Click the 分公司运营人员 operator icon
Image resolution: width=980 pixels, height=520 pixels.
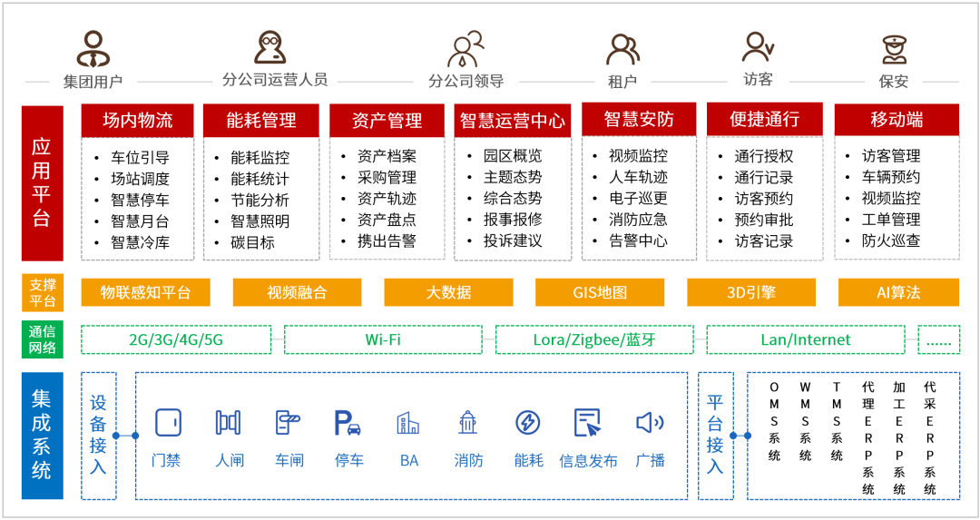(270, 47)
